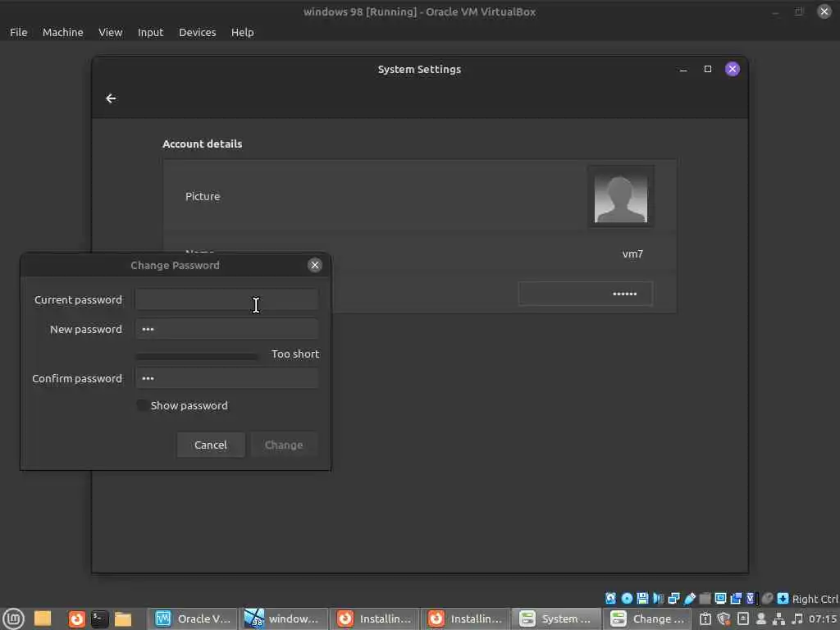The height and width of the screenshot is (630, 840).
Task: Switch to the Change Password taskbar window
Action: pyautogui.click(x=648, y=619)
